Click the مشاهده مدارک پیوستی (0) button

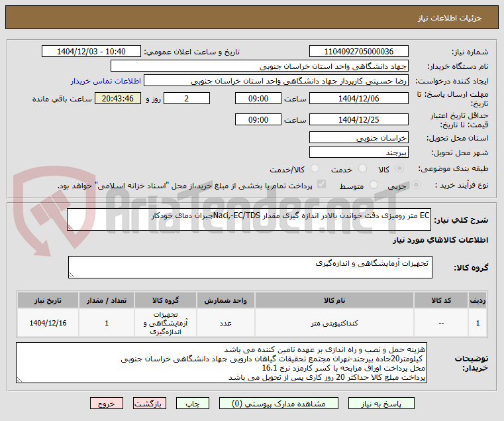279,403
